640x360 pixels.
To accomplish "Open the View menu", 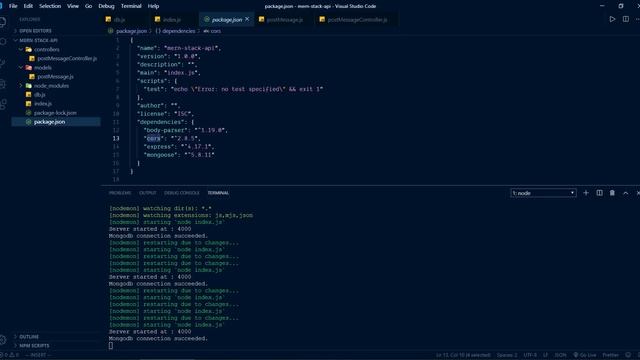I will pos(73,6).
